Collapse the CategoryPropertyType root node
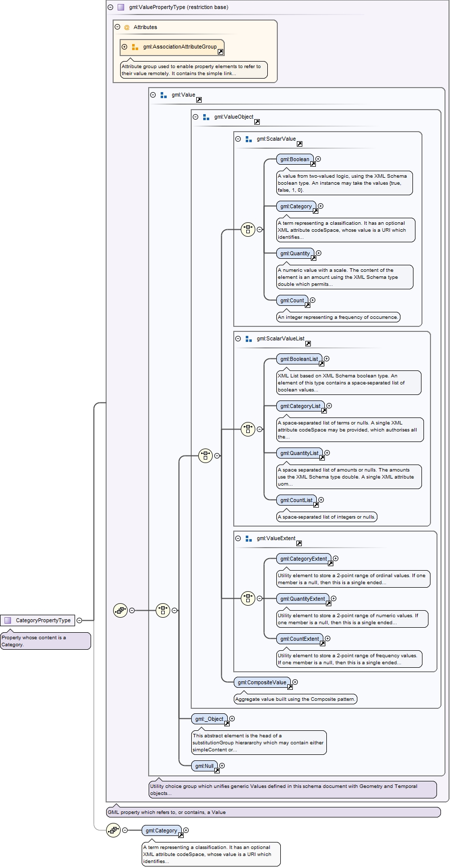This screenshot has width=450, height=868. coord(79,620)
